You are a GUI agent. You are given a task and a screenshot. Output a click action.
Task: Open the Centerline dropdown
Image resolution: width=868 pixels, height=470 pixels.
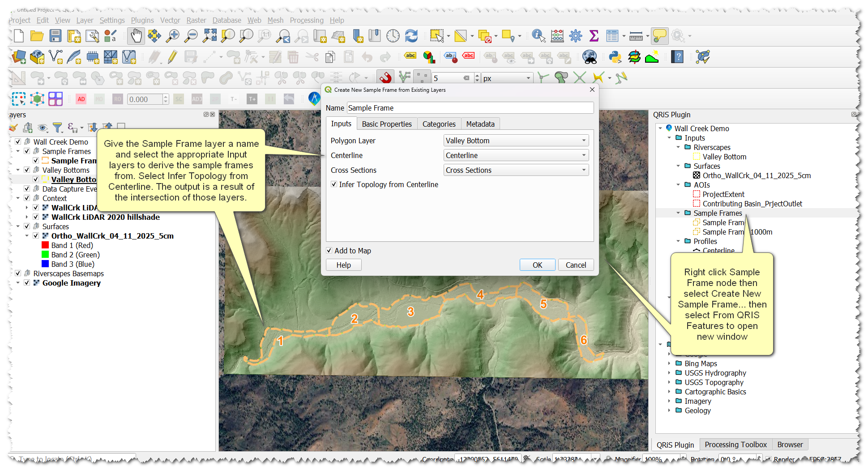pyautogui.click(x=516, y=155)
